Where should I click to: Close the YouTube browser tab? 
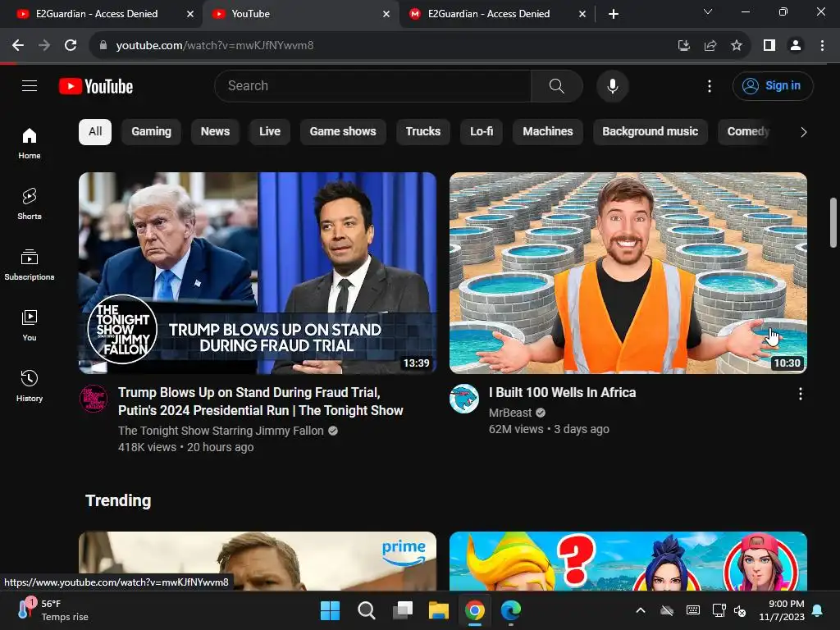tap(386, 14)
